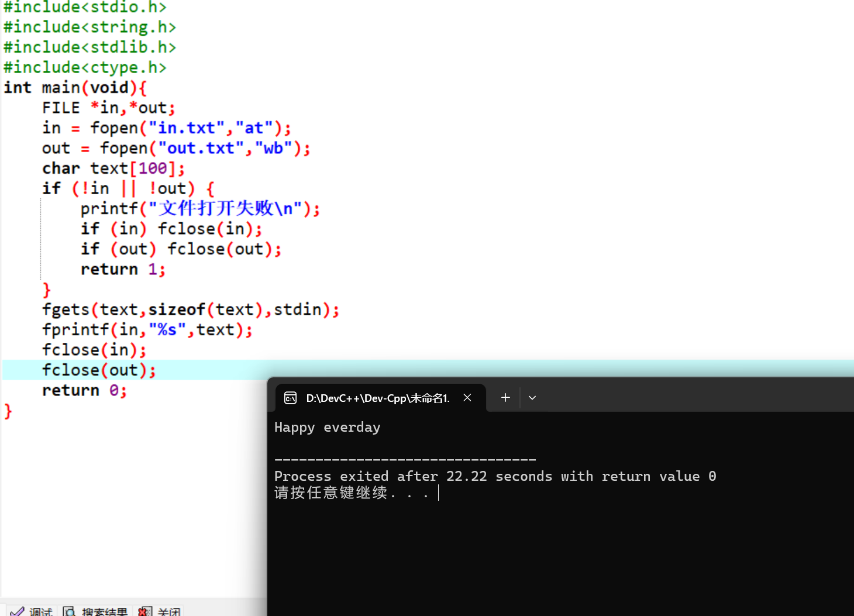This screenshot has height=616, width=854.
Task: Click the command prompt icon on terminal tab
Action: coord(290,398)
